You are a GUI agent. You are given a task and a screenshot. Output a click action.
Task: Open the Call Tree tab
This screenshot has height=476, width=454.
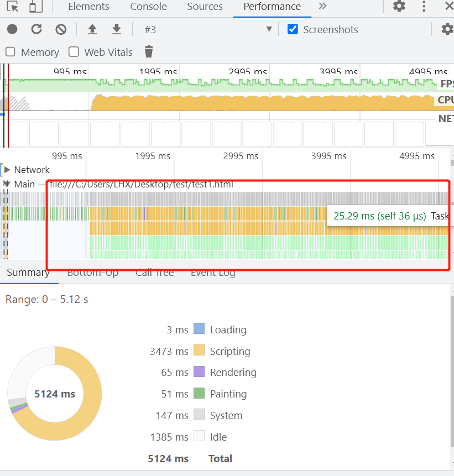tap(155, 273)
